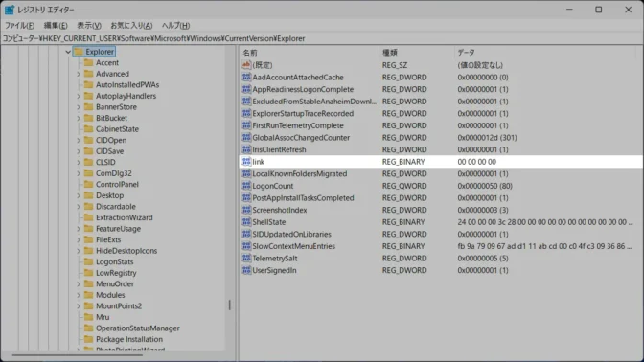This screenshot has height=362, width=644.
Task: Click the LogonCount value icon
Action: pyautogui.click(x=246, y=186)
